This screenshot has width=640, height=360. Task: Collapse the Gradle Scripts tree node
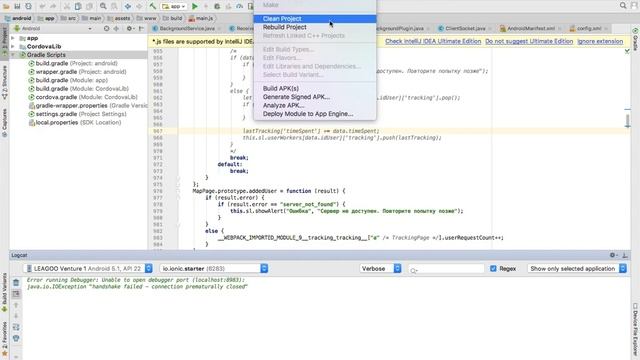click(x=13, y=55)
